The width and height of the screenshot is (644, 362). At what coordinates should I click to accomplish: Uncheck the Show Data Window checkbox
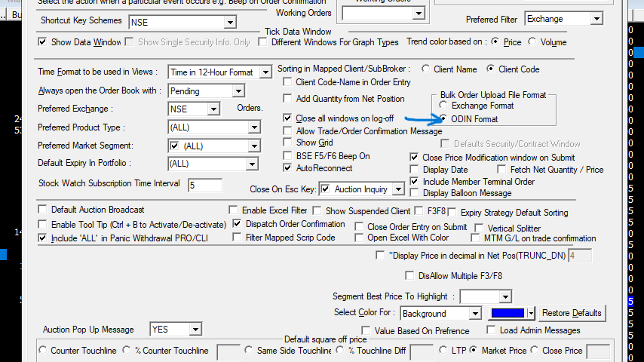pos(43,43)
